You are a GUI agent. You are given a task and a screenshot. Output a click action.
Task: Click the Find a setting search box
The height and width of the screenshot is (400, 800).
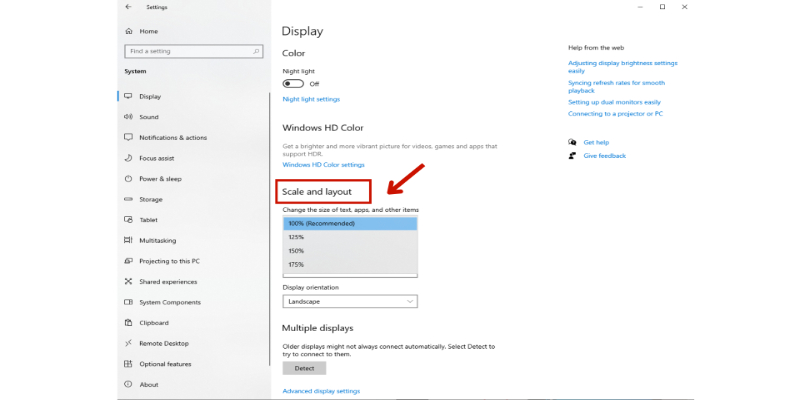[x=194, y=52]
